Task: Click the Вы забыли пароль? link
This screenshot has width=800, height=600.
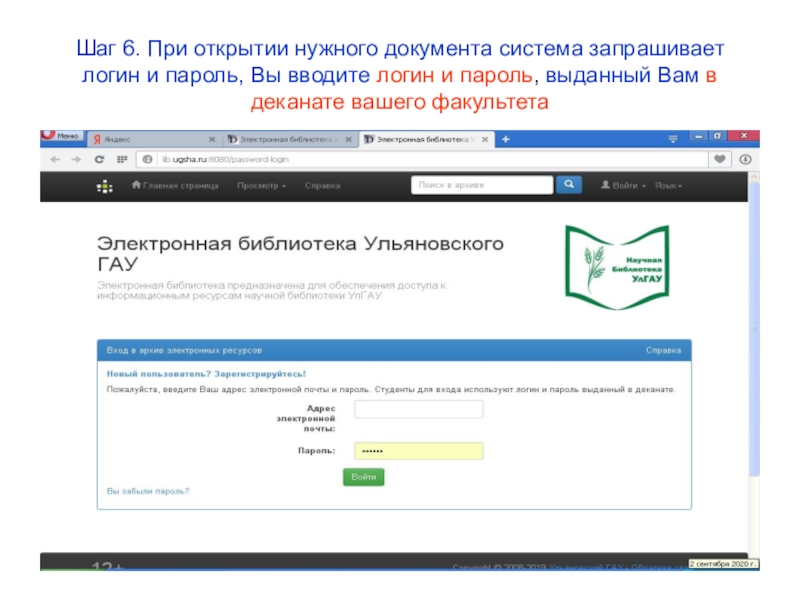Action: click(x=148, y=491)
